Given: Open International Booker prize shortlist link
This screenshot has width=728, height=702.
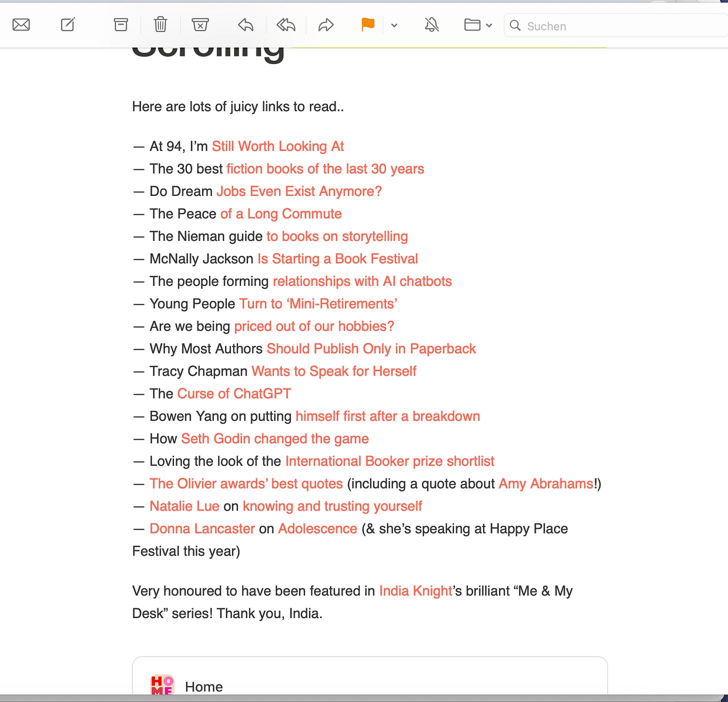Looking at the screenshot, I should tap(389, 461).
